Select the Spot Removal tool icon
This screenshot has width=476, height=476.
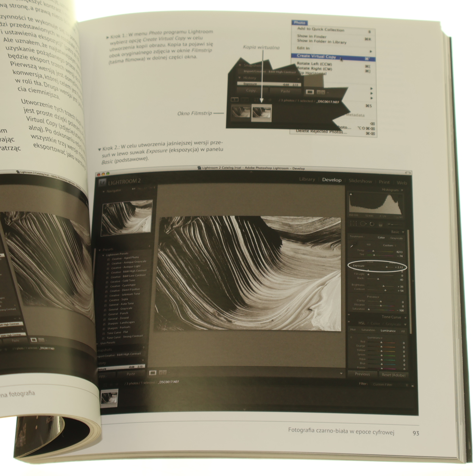click(363, 224)
